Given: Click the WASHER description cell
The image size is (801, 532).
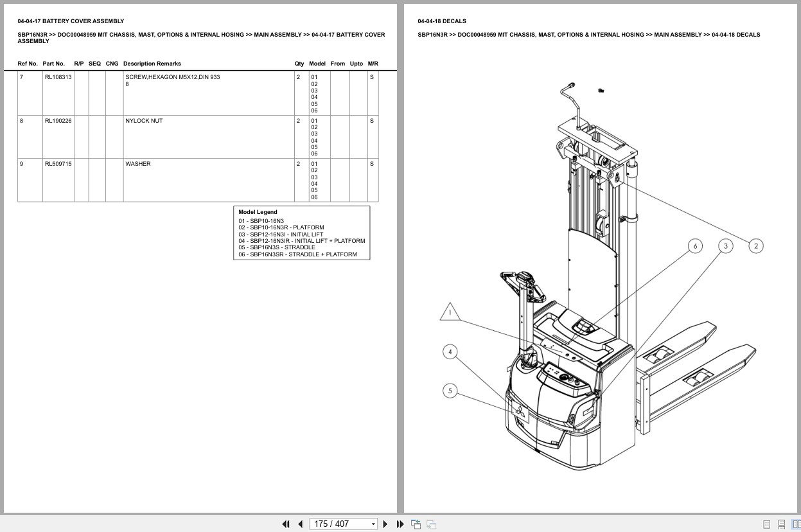Looking at the screenshot, I should pyautogui.click(x=209, y=181).
